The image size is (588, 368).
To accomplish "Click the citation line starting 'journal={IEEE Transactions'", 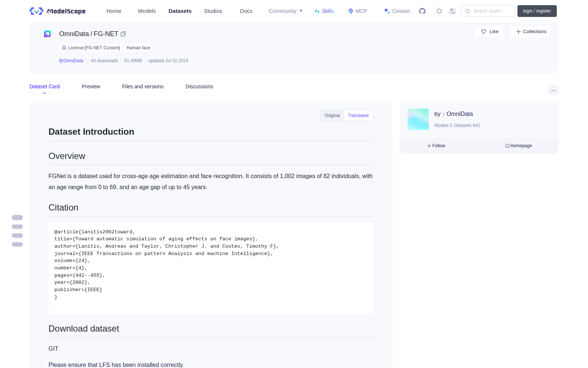I will (164, 254).
